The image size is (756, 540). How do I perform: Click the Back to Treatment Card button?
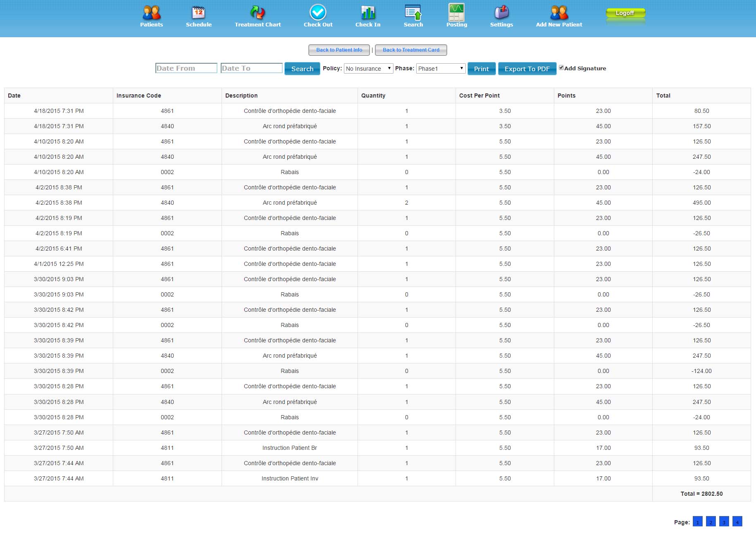click(411, 50)
